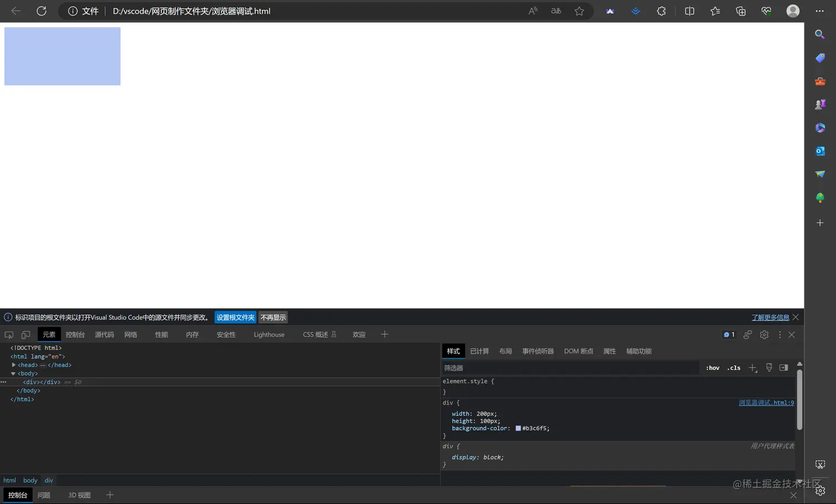The width and height of the screenshot is (836, 504).
Task: Open the Split screen icon
Action: pos(689,11)
